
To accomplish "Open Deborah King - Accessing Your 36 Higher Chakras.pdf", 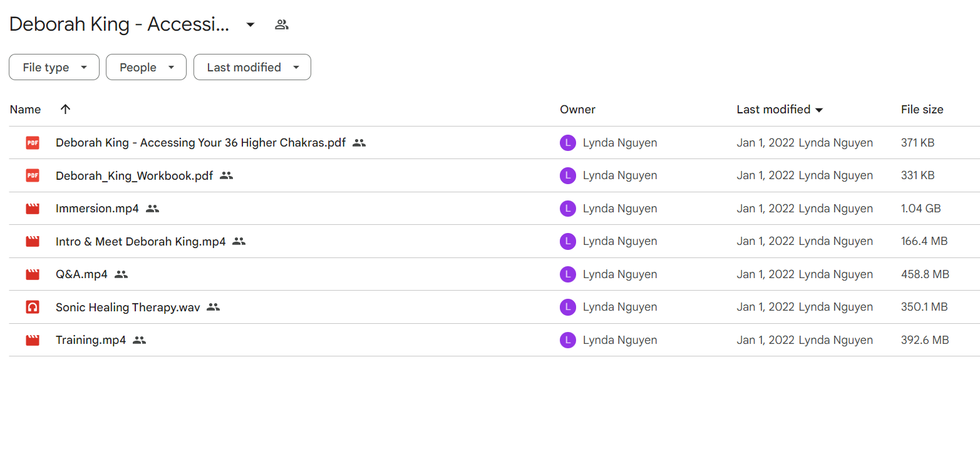I will click(200, 143).
